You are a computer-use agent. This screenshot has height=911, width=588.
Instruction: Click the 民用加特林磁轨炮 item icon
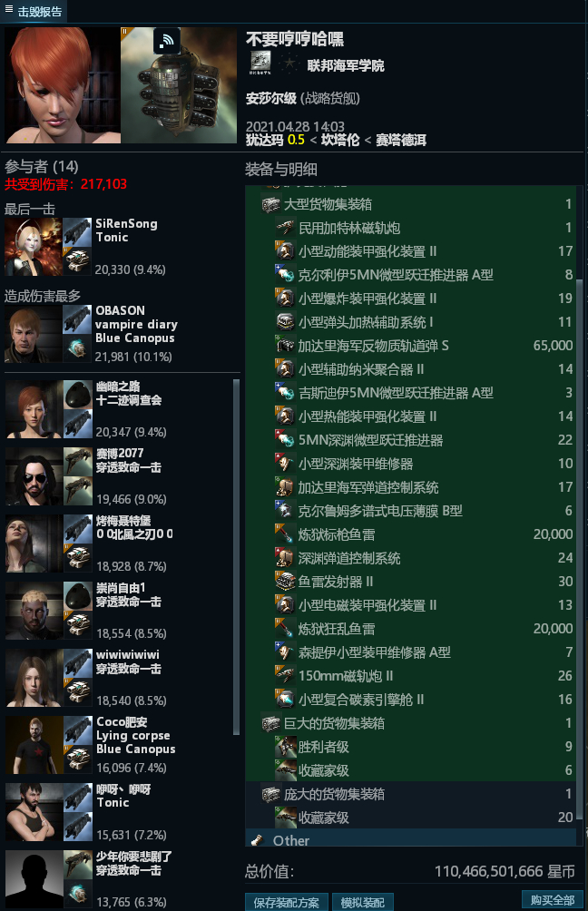[285, 227]
